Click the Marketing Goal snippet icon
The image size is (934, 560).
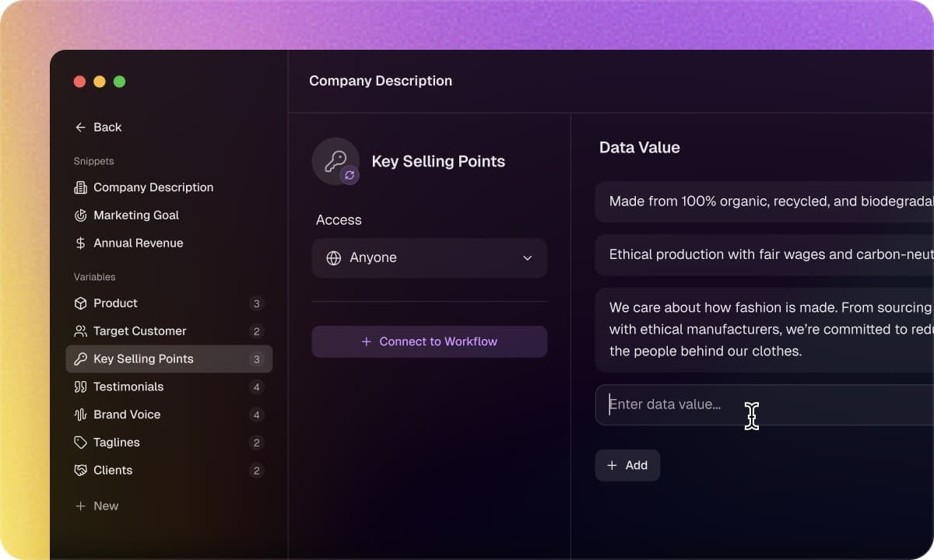pos(81,215)
